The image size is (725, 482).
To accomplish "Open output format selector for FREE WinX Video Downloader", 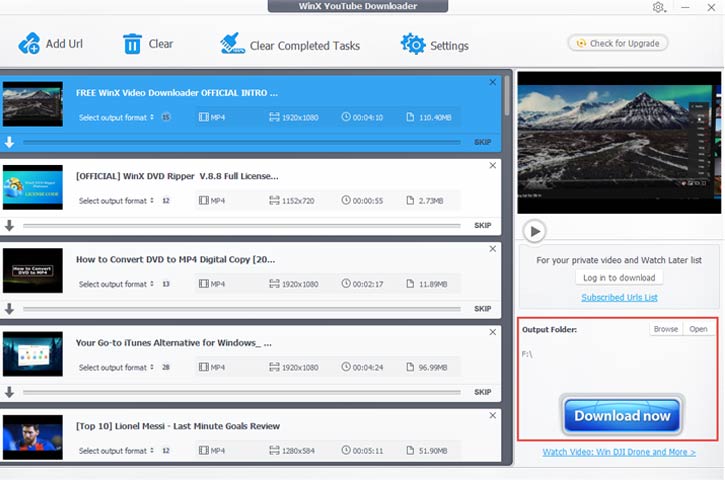I will coord(117,117).
